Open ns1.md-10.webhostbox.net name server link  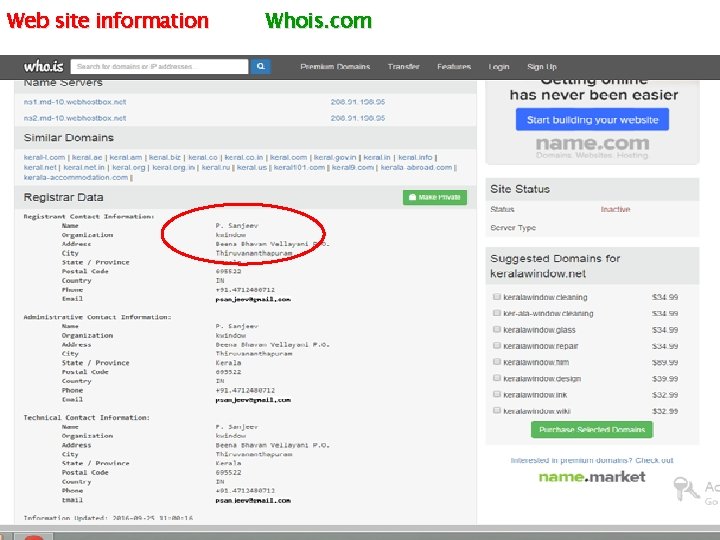coord(75,102)
